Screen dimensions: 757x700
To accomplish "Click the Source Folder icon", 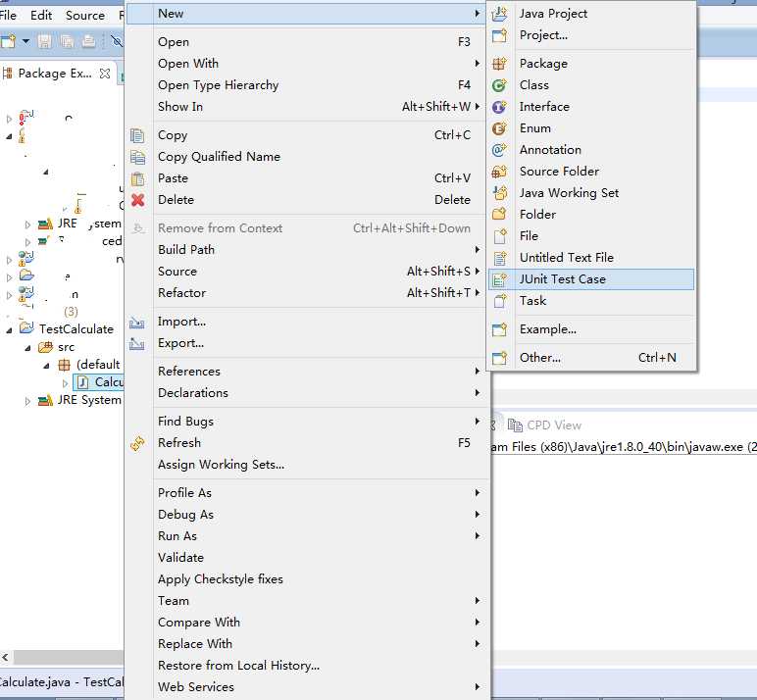I will pos(499,172).
